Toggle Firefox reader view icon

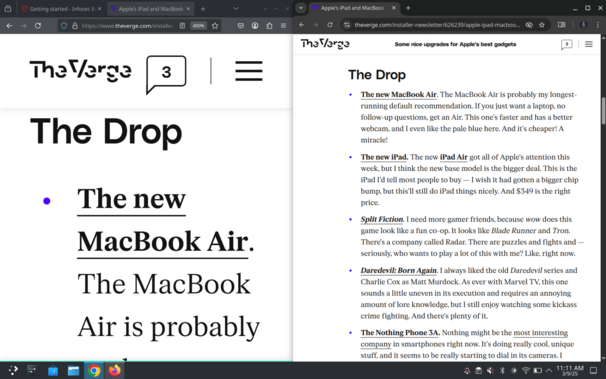182,25
